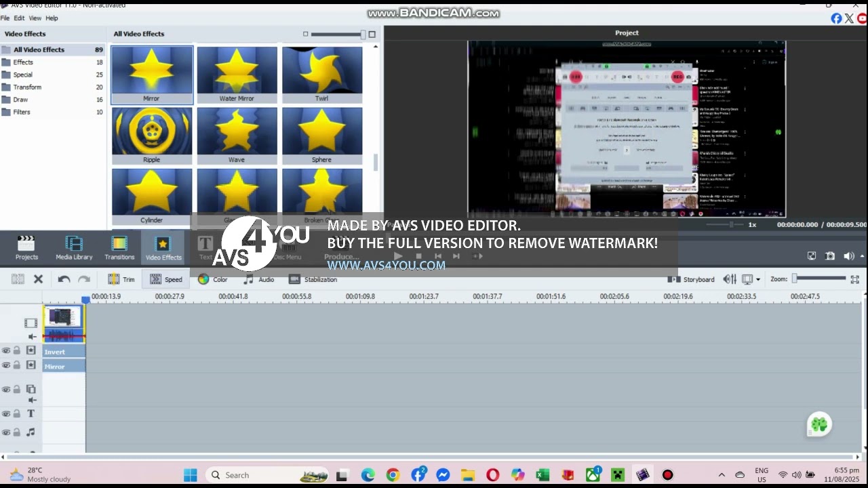Toggle visibility of music track

pos(5,432)
